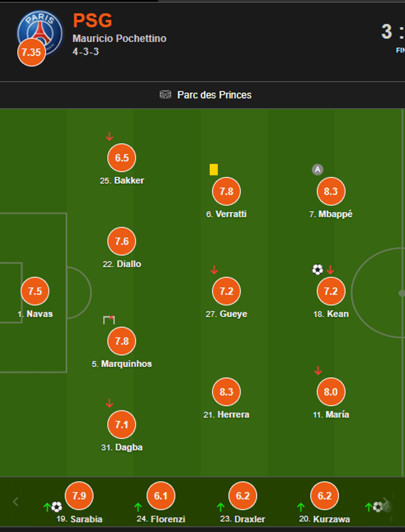Click the stadium icon beside Parc des Princes
Viewport: 405px width, 532px height.
pyautogui.click(x=165, y=95)
